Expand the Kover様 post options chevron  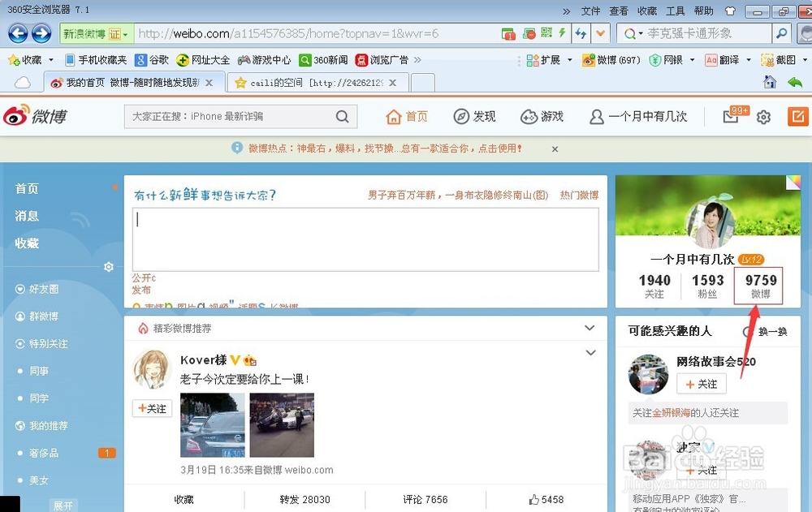590,352
